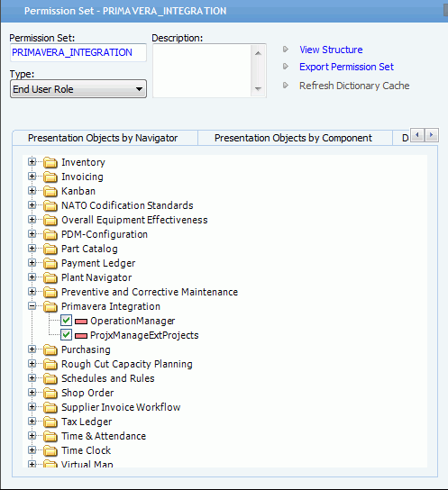This screenshot has width=448, height=490.
Task: Select the Part Catalog label
Action: pos(89,250)
